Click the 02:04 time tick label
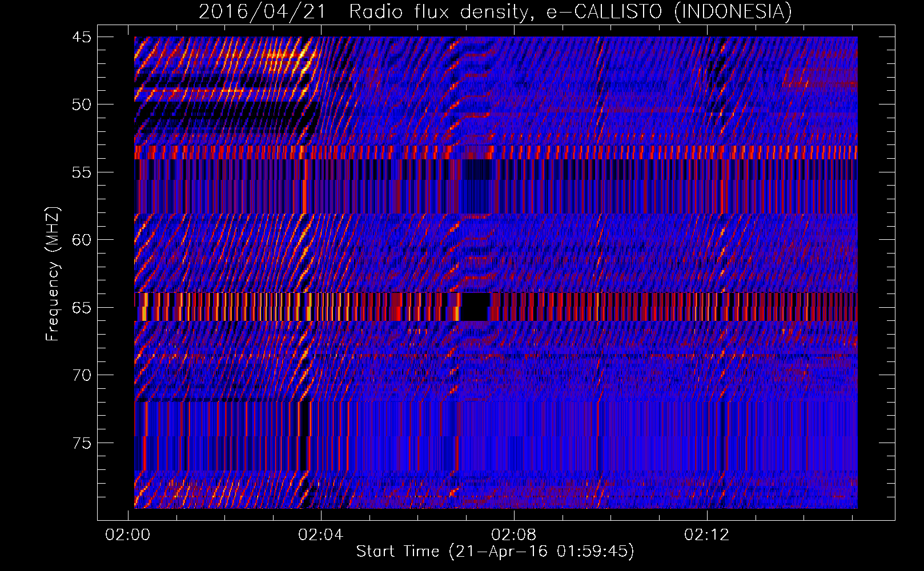Image resolution: width=924 pixels, height=571 pixels. (x=321, y=534)
